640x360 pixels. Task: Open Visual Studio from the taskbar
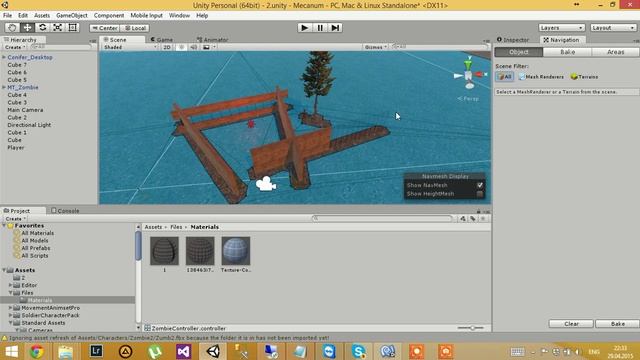click(184, 351)
